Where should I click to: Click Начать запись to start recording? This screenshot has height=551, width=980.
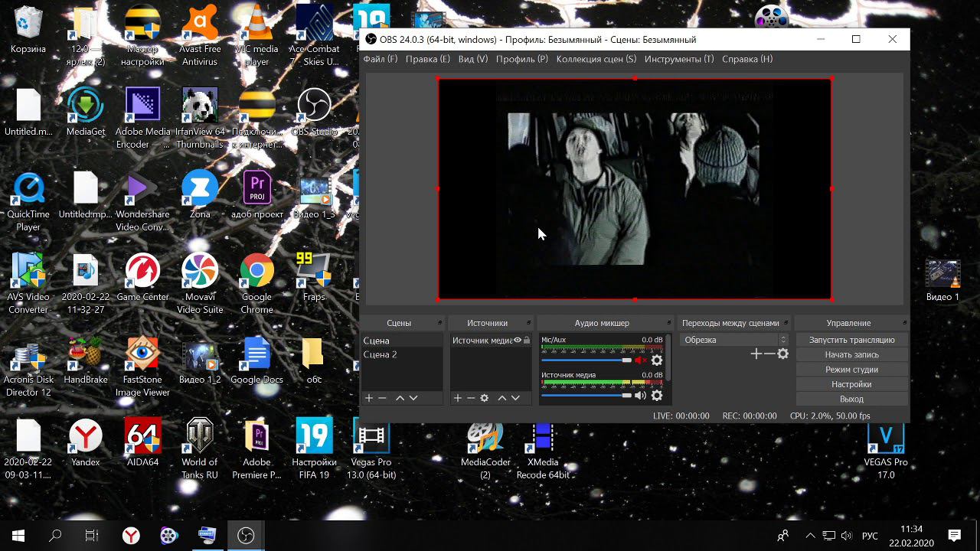coord(851,354)
